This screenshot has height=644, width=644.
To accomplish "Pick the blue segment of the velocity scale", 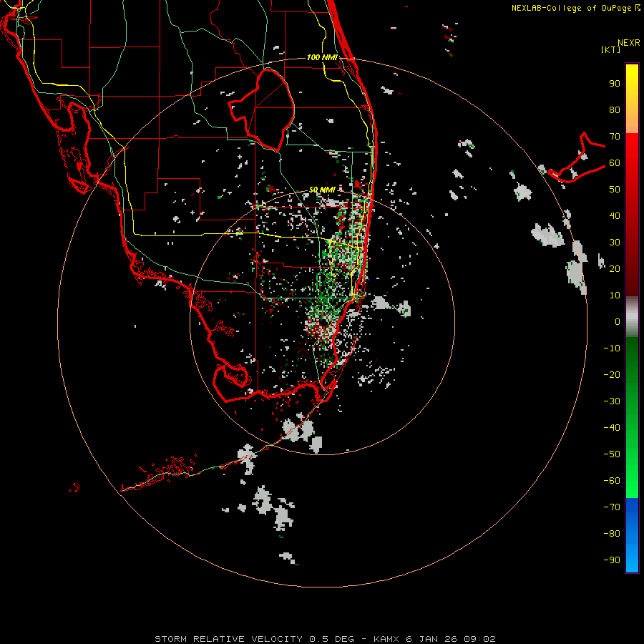I will (x=632, y=535).
